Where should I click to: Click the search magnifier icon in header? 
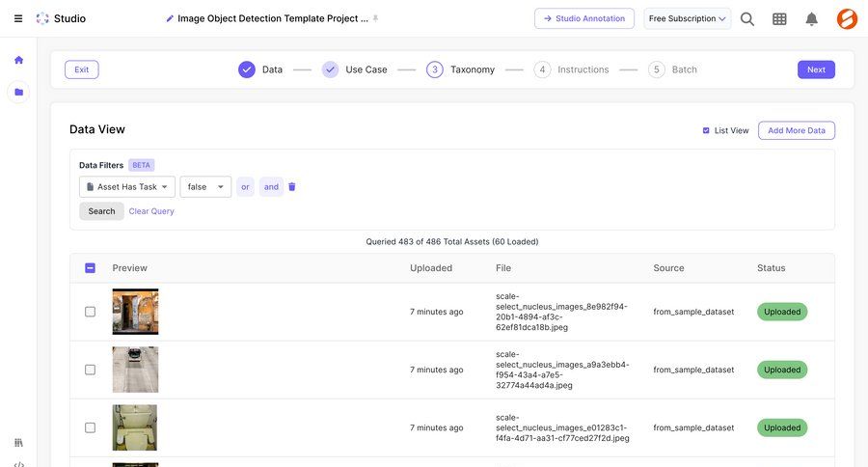(x=747, y=18)
